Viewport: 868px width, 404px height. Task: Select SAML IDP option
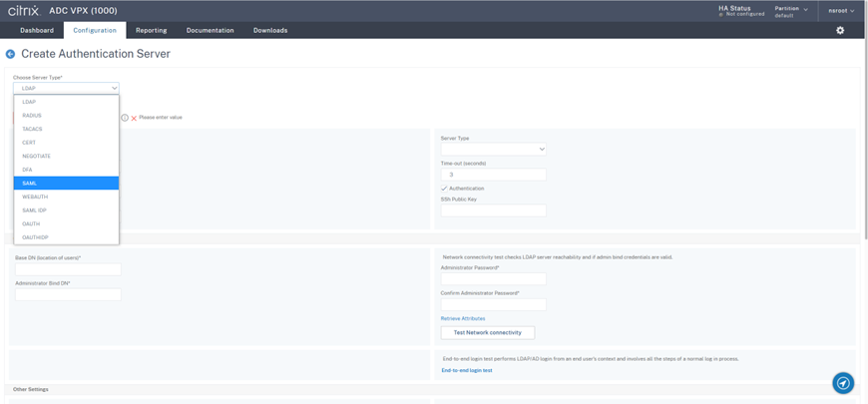coord(67,210)
